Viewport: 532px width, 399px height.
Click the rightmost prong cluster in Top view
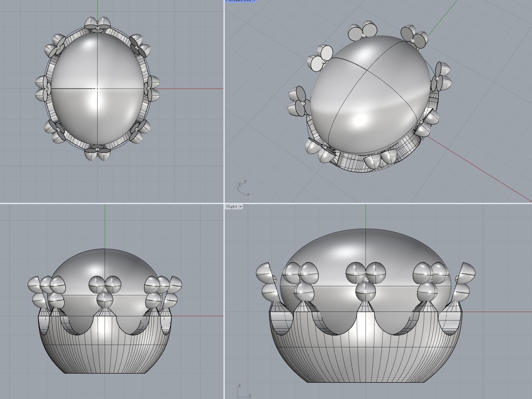pyautogui.click(x=152, y=88)
